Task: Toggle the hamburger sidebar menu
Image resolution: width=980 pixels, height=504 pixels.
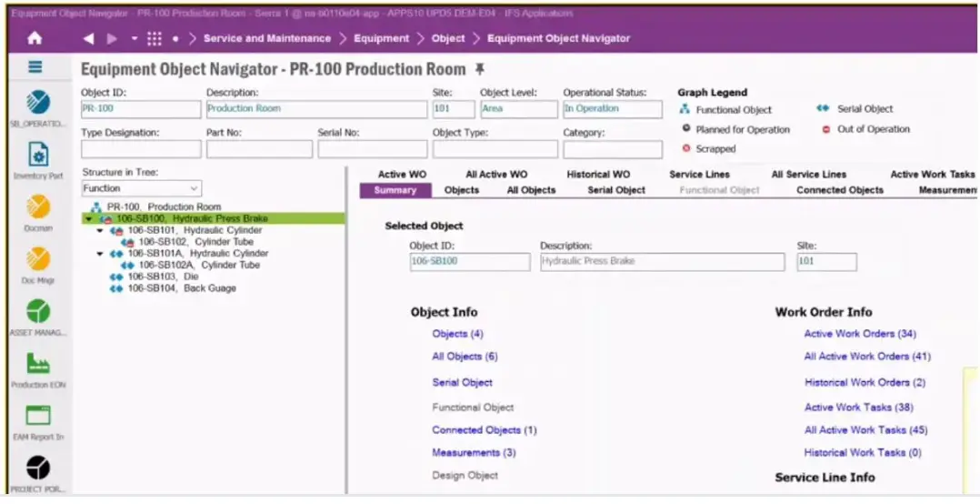Action: point(35,67)
